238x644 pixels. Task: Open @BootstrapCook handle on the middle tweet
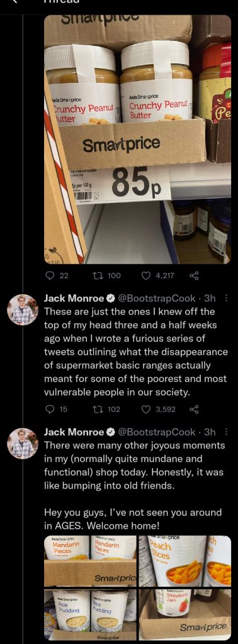click(157, 299)
